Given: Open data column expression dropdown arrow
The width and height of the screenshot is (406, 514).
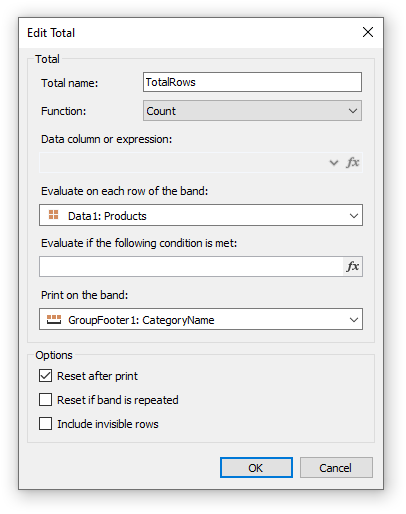Looking at the screenshot, I should point(334,163).
